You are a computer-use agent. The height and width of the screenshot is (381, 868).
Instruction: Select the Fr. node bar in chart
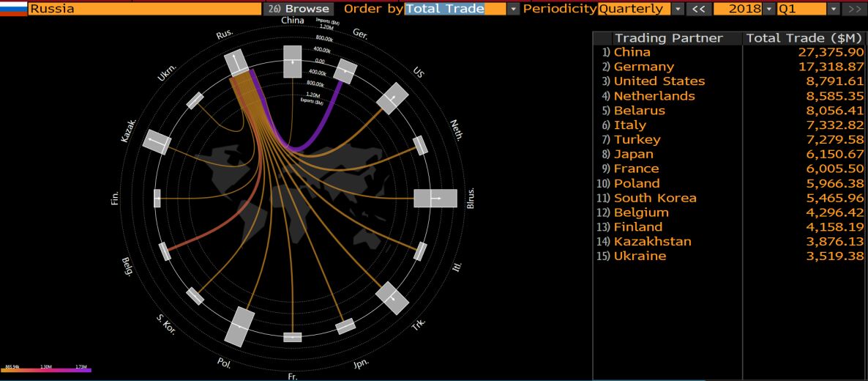292,336
